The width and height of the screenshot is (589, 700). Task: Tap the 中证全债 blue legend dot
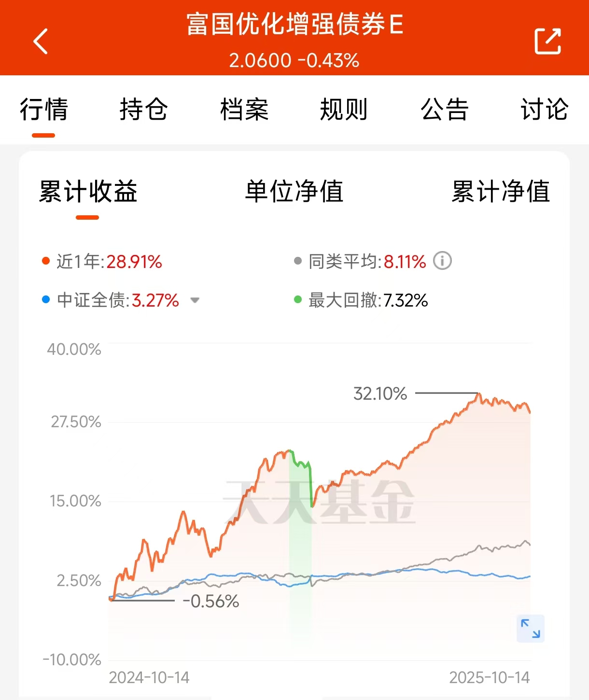tap(46, 300)
